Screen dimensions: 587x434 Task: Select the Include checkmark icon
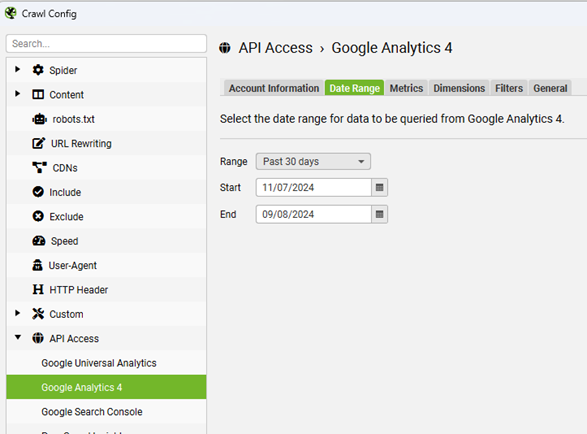38,192
